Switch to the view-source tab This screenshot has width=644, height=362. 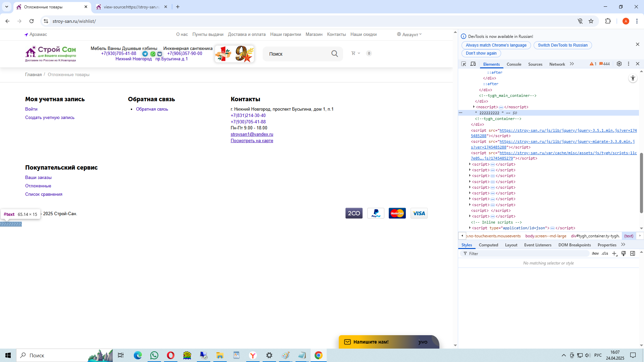pyautogui.click(x=131, y=7)
